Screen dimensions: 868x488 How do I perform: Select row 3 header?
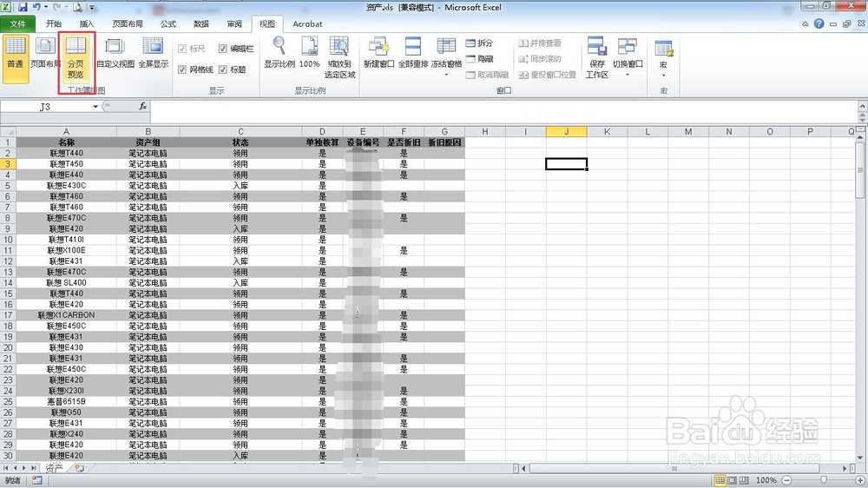[x=8, y=164]
